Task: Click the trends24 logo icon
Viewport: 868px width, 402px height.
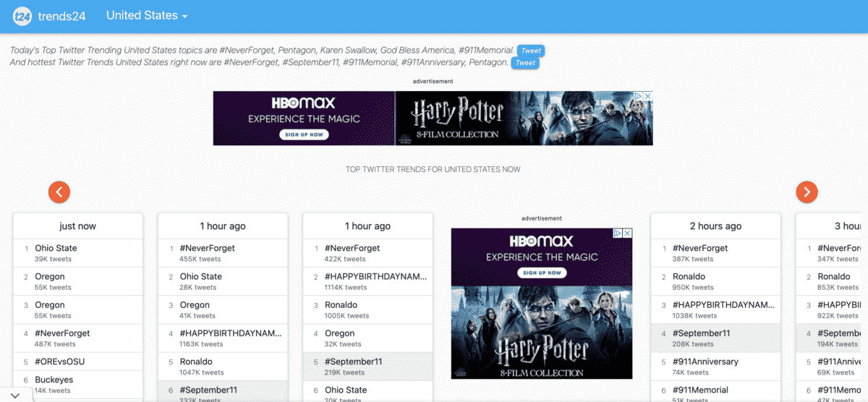Action: [22, 16]
